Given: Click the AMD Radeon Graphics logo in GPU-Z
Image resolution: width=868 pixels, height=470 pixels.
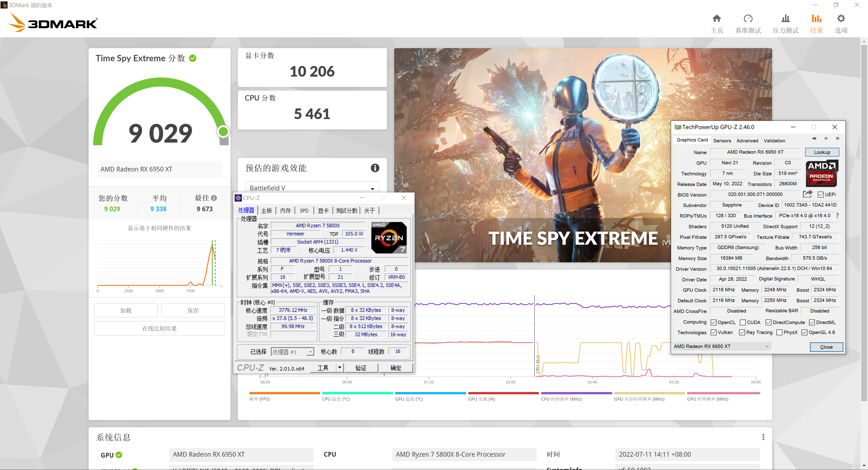Looking at the screenshot, I should click(x=822, y=173).
